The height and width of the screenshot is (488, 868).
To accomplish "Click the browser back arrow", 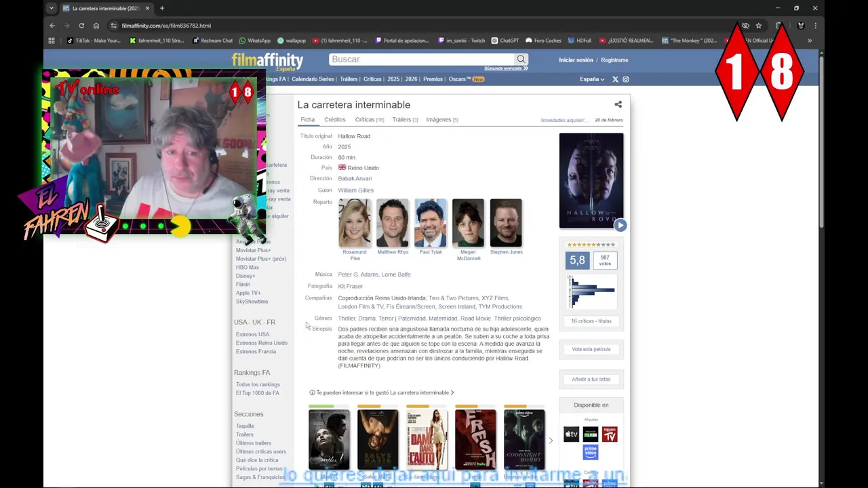I will click(x=52, y=26).
